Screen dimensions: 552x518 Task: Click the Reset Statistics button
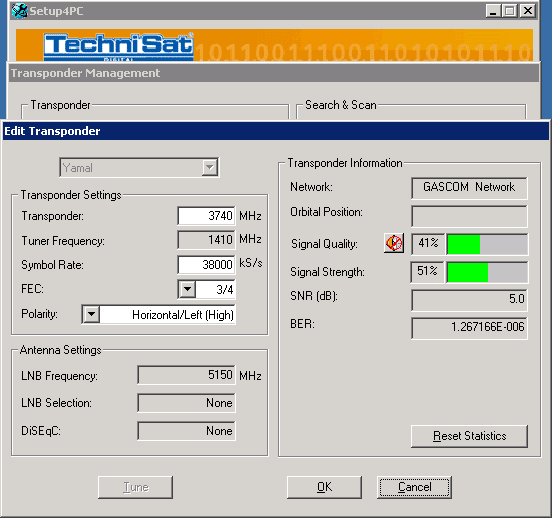pyautogui.click(x=469, y=436)
